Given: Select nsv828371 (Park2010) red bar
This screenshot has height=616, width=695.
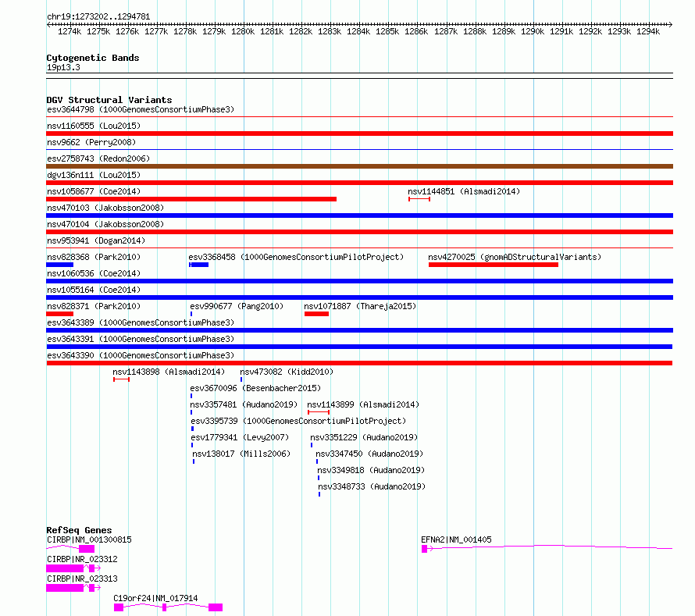Looking at the screenshot, I should coord(60,314).
